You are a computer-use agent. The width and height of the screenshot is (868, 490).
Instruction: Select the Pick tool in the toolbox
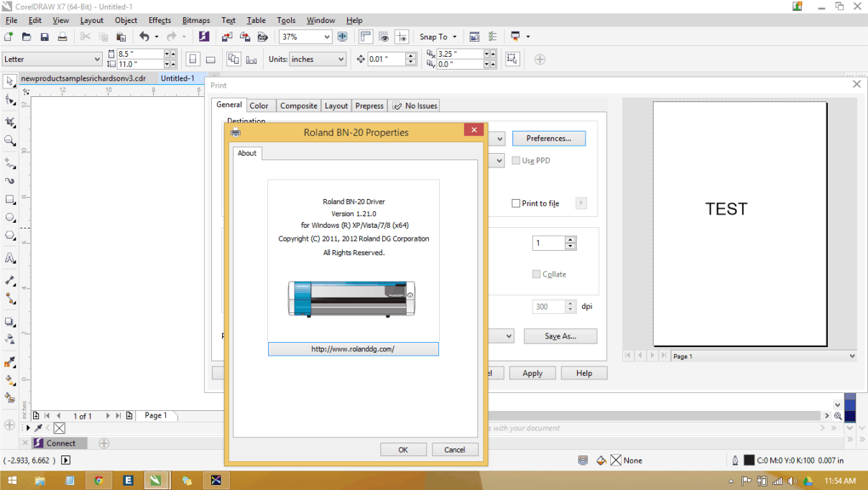(x=9, y=80)
